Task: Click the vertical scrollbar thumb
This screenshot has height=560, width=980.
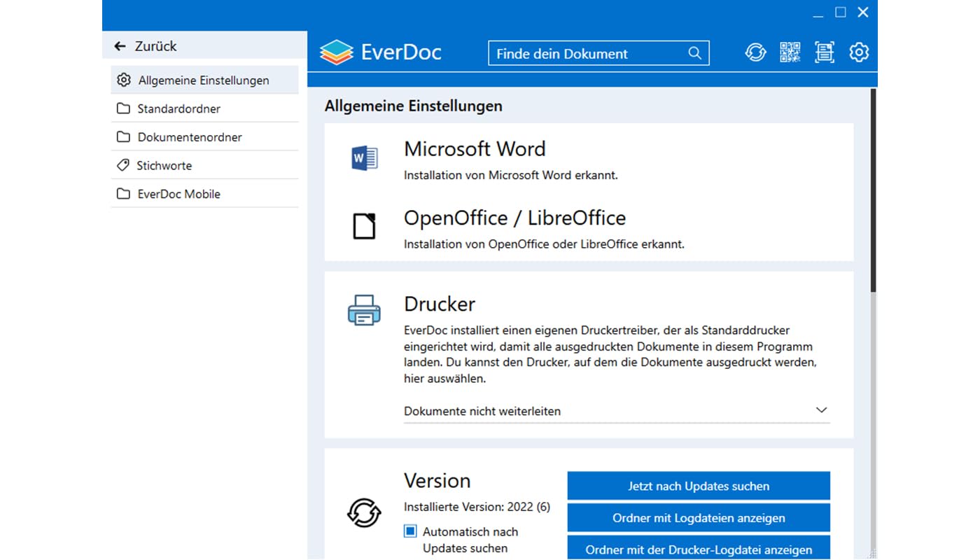Action: (x=873, y=189)
